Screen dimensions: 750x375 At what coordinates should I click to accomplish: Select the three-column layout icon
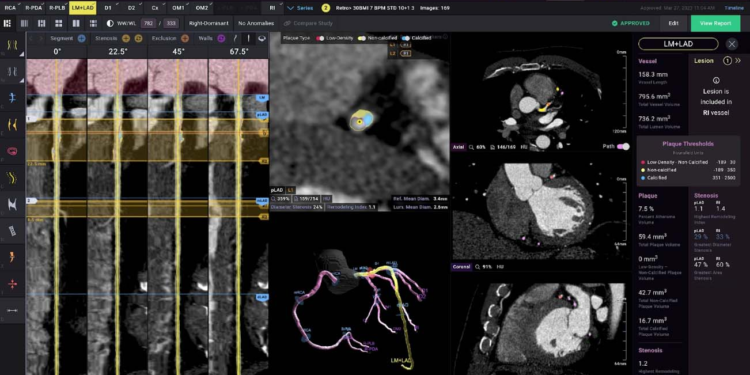[x=24, y=23]
